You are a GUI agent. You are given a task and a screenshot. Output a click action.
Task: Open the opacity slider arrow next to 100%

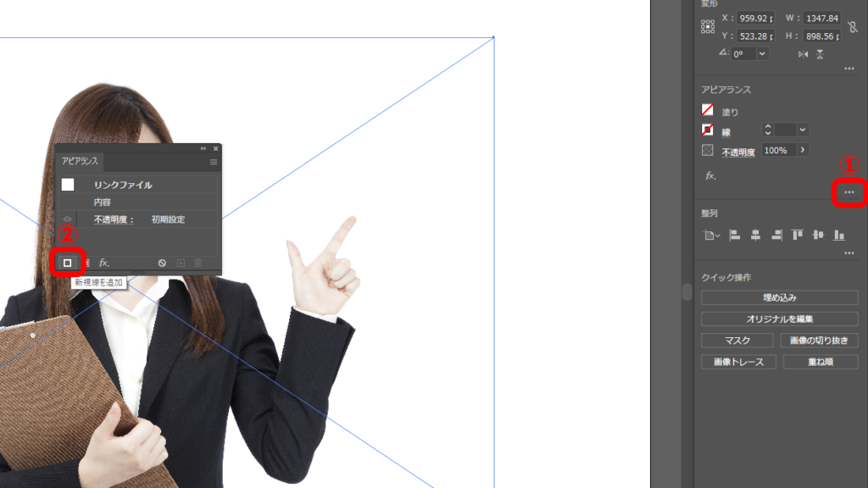(803, 150)
